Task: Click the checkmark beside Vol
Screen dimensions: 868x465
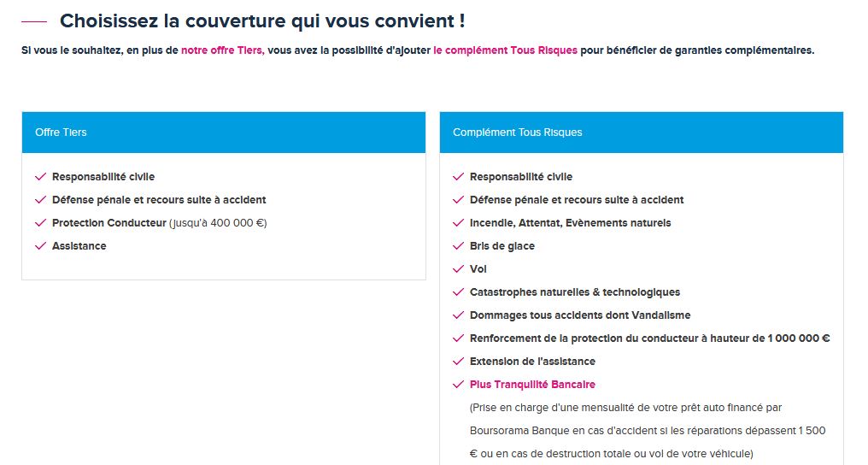Action: [x=458, y=269]
